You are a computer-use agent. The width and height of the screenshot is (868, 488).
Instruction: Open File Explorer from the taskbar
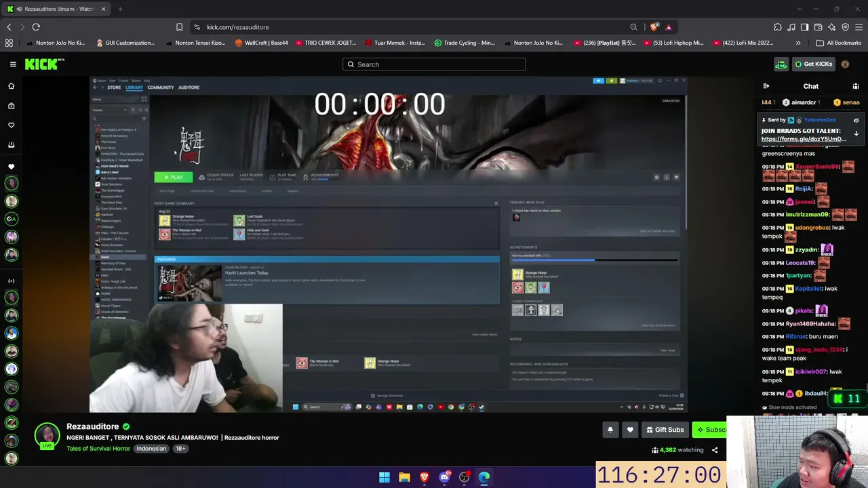[x=404, y=477]
